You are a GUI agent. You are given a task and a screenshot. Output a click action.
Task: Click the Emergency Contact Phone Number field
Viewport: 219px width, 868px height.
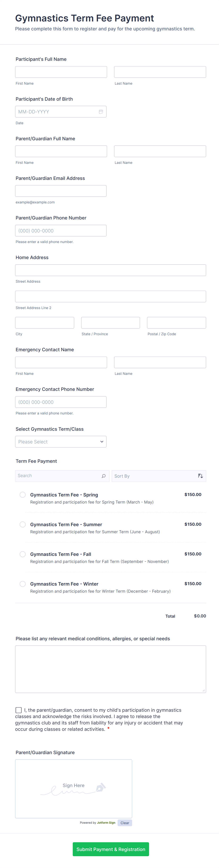[x=61, y=402]
